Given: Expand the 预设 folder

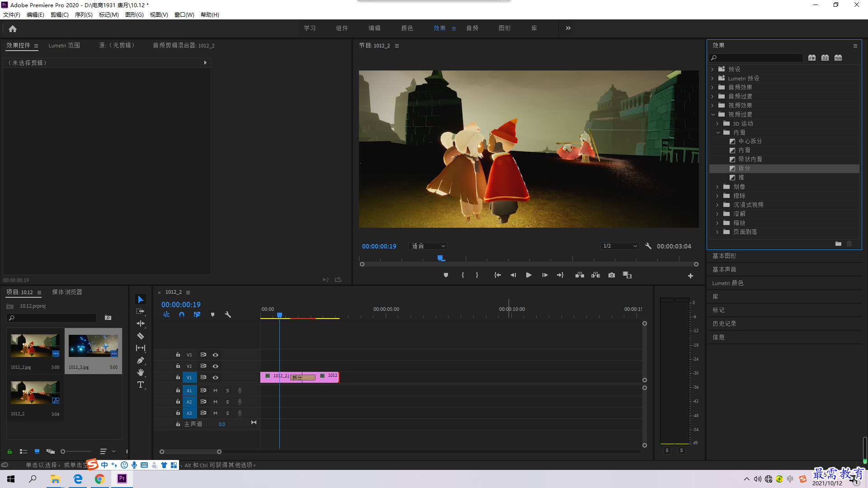Looking at the screenshot, I should pyautogui.click(x=712, y=70).
